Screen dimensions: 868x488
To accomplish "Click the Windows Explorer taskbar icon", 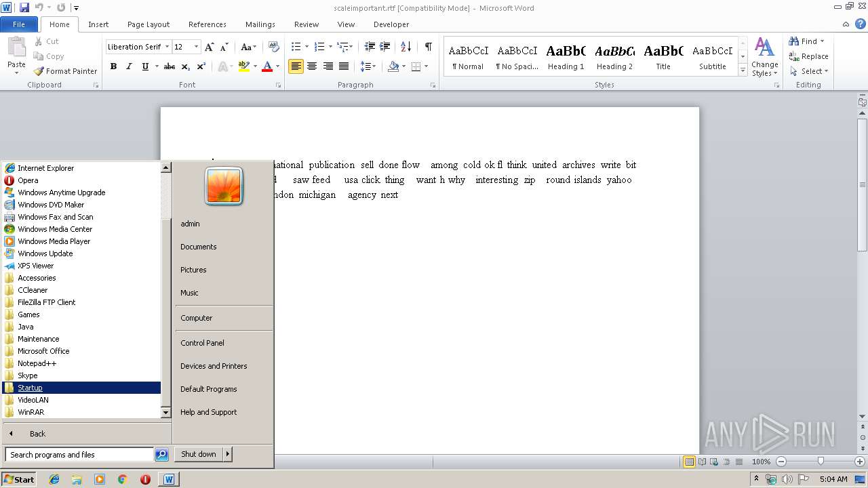I will coord(77,479).
